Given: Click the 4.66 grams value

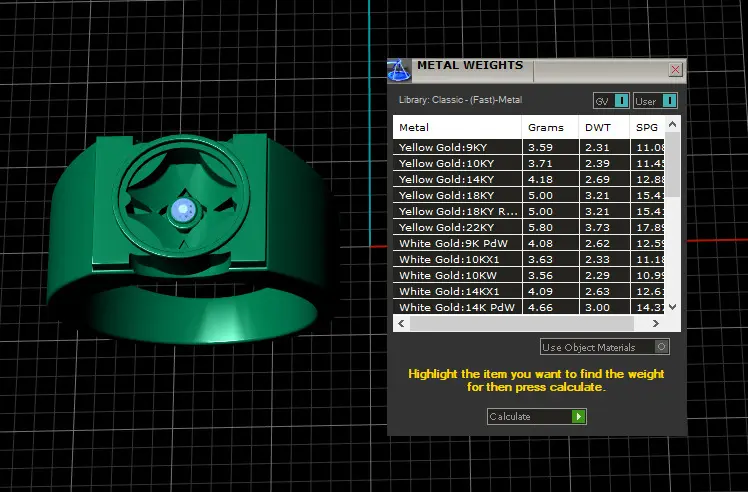Looking at the screenshot, I should [540, 307].
